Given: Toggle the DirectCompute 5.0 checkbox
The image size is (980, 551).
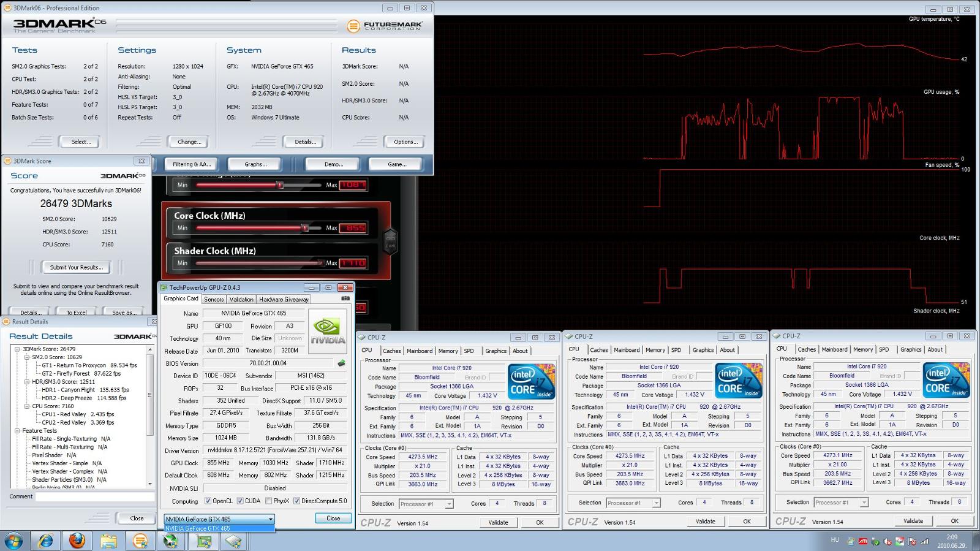Looking at the screenshot, I should (296, 501).
